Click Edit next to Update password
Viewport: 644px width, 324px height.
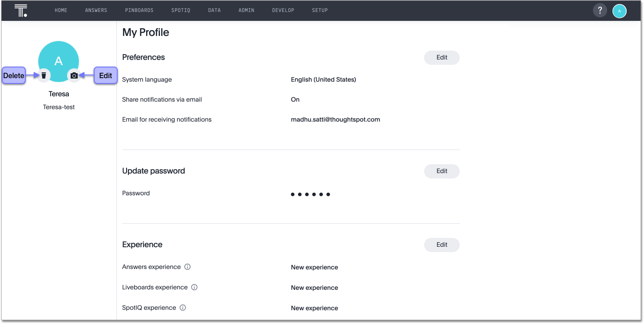click(441, 171)
